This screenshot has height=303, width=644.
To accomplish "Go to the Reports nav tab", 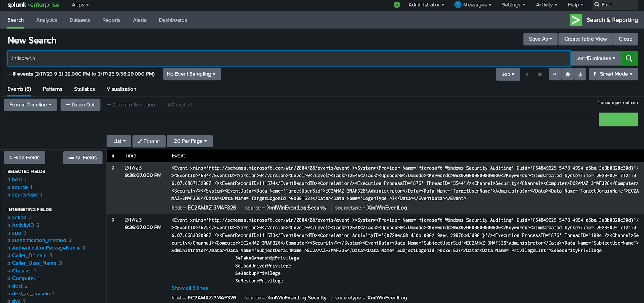I will click(x=111, y=20).
